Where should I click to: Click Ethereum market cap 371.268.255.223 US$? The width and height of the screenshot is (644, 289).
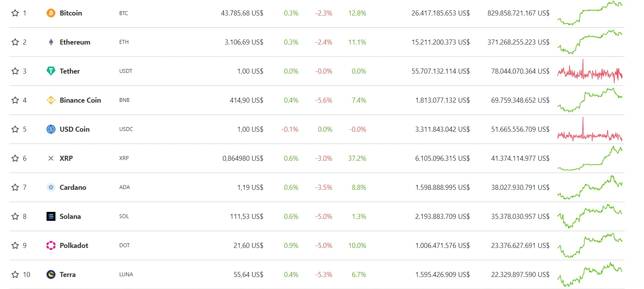click(518, 42)
